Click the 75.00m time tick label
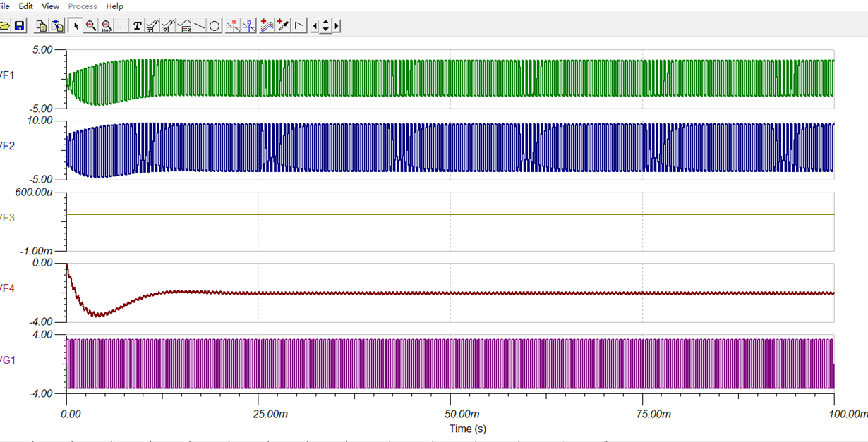The image size is (868, 442). [655, 415]
